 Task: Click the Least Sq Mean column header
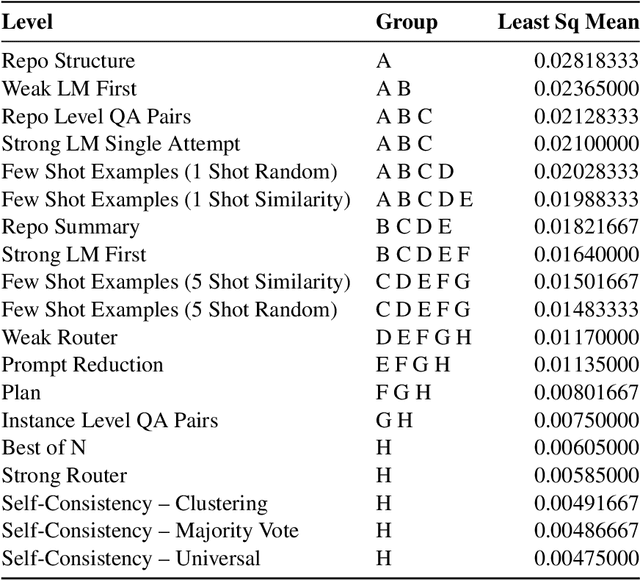[567, 22]
